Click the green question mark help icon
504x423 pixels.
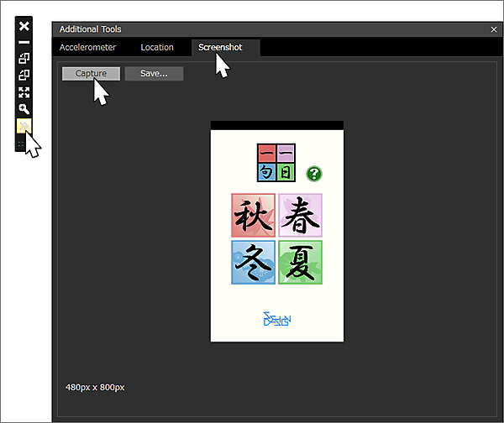(313, 174)
